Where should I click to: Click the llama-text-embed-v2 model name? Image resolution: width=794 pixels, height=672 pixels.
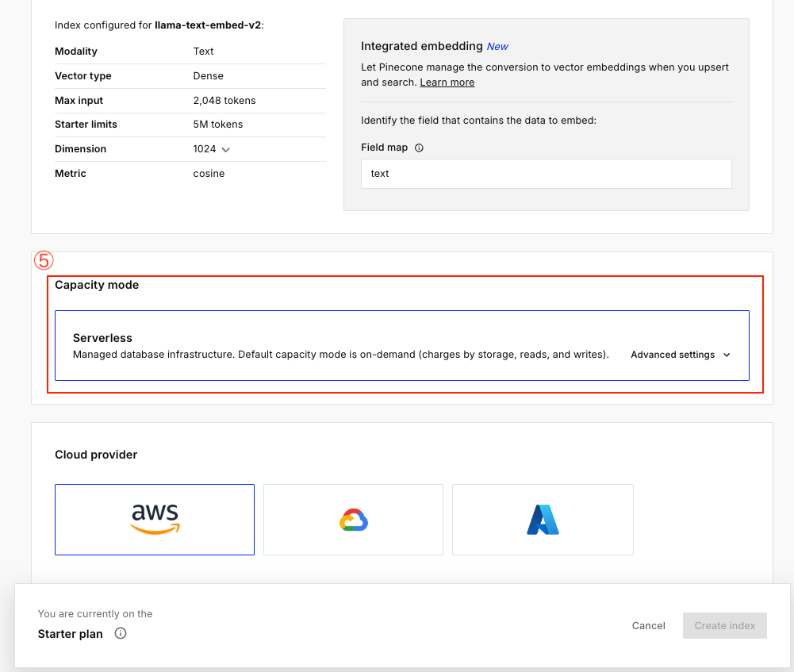point(207,25)
